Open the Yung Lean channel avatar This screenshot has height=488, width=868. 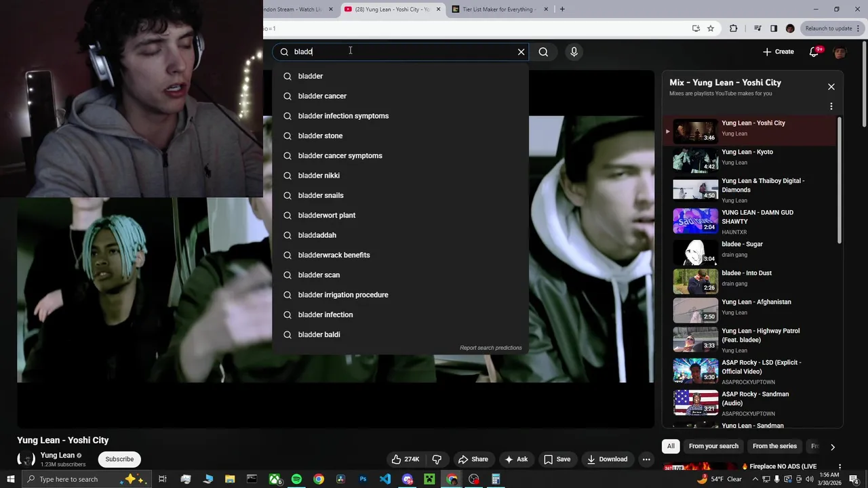click(x=26, y=459)
